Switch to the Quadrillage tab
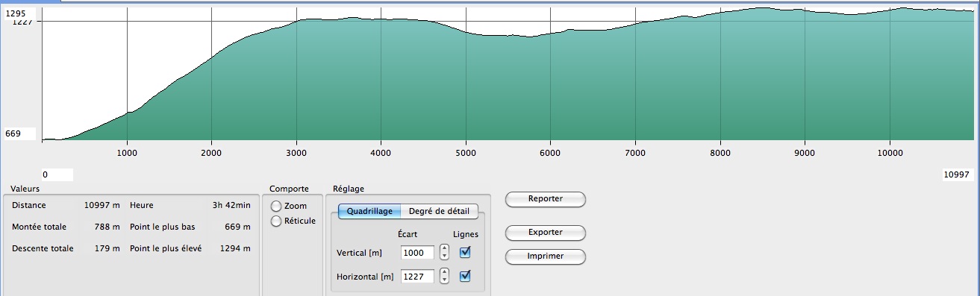 tap(369, 211)
